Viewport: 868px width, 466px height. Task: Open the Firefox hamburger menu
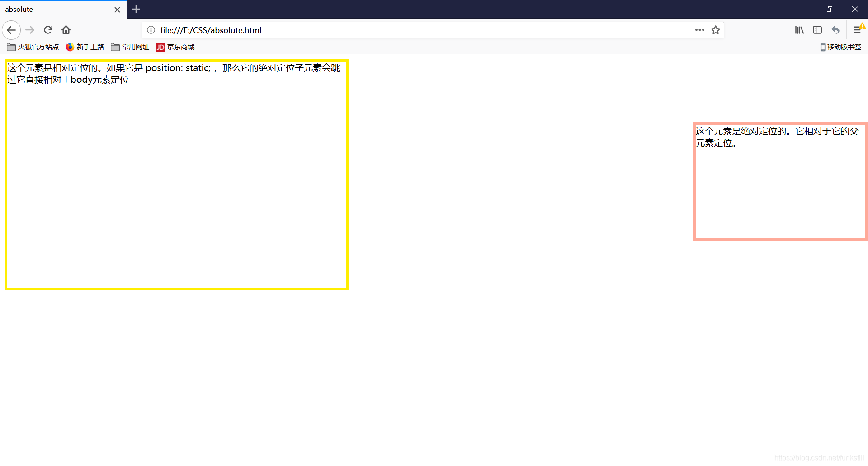click(857, 30)
